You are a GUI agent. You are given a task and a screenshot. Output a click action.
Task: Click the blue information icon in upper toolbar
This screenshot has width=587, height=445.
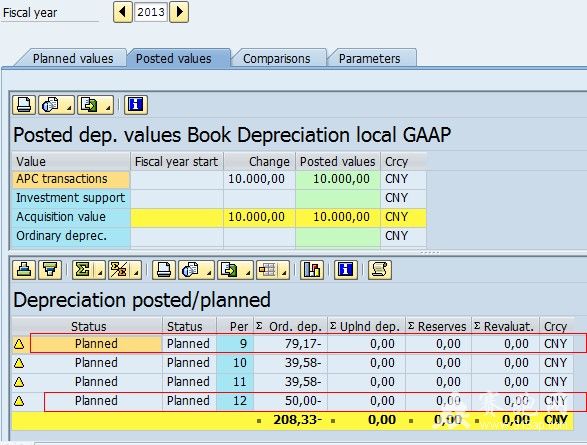136,105
